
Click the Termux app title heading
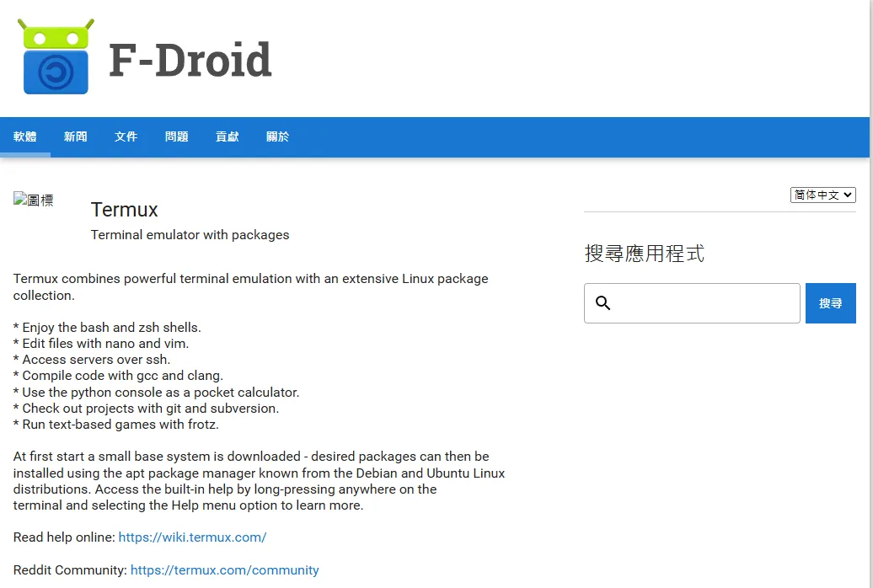[125, 210]
